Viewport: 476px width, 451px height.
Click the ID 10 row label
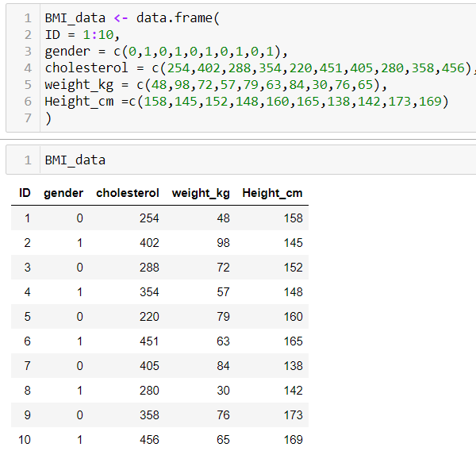pos(25,440)
